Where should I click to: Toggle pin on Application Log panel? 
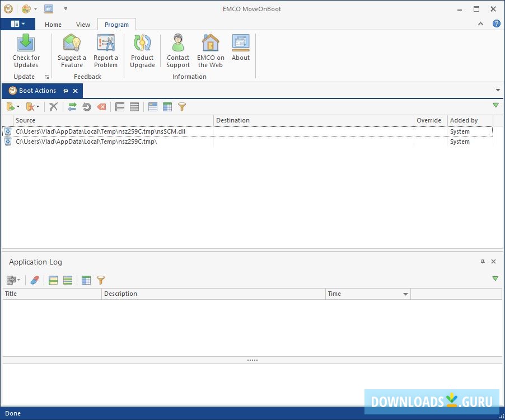tap(483, 262)
